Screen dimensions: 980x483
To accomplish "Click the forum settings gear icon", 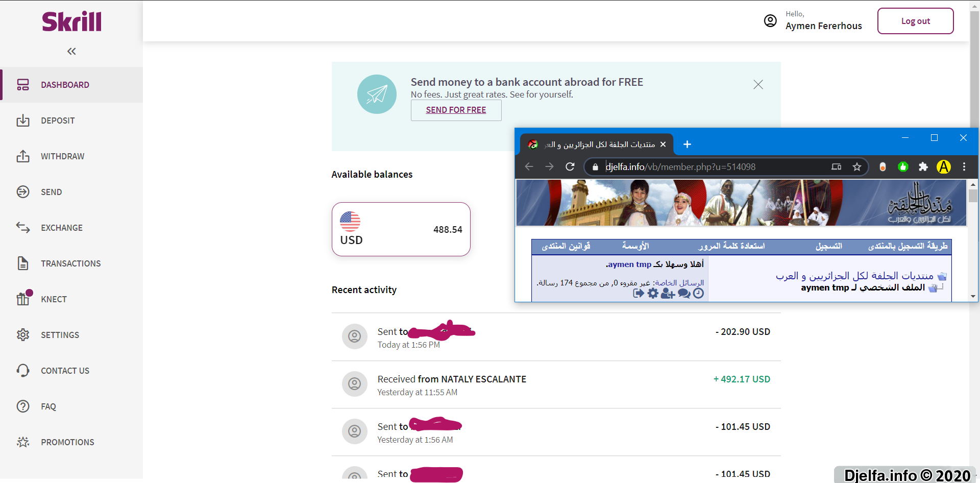I will coord(653,293).
